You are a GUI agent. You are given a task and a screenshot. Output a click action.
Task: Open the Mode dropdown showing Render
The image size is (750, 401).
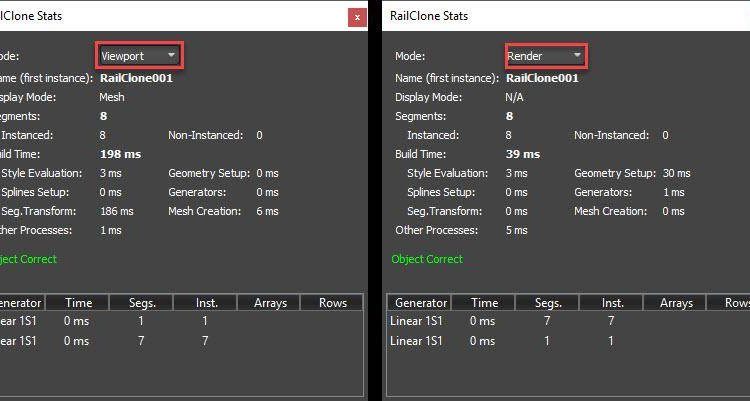pyautogui.click(x=545, y=56)
